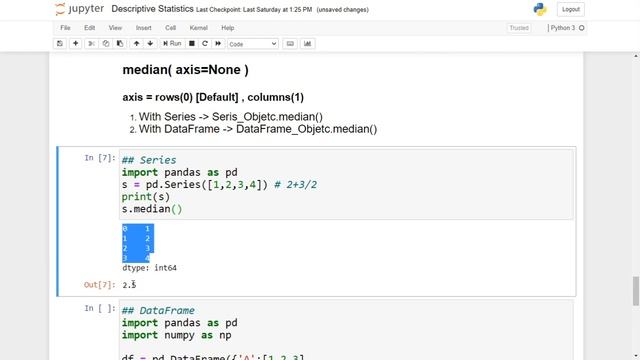Rename notebook title Descriptive Statistics

152,9
